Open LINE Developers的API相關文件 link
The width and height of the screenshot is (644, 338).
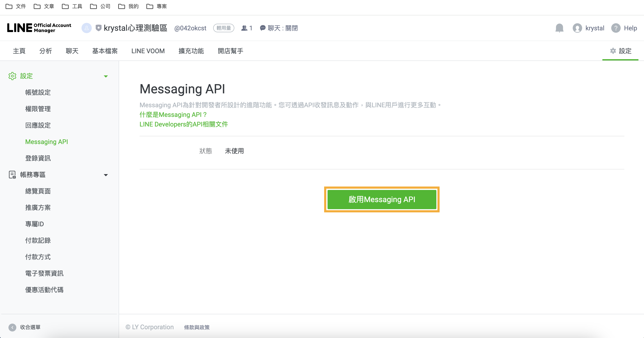click(x=184, y=124)
